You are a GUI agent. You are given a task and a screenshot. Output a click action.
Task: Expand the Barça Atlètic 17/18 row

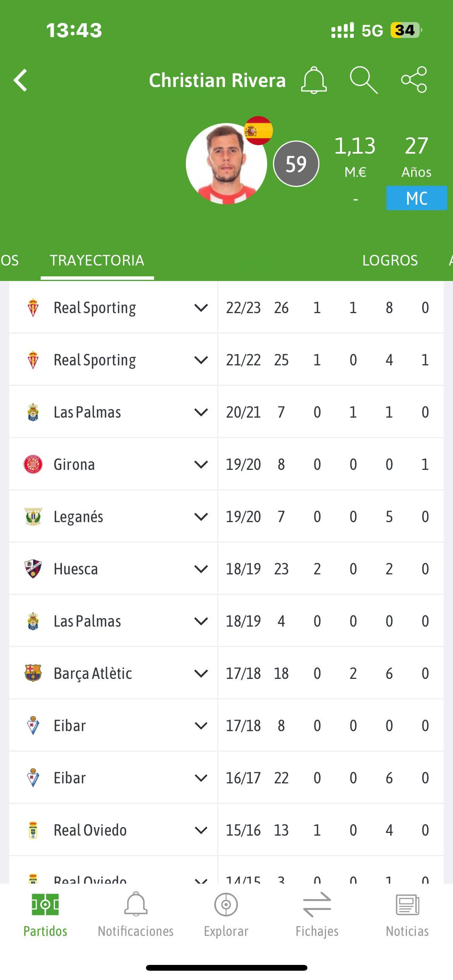click(201, 673)
